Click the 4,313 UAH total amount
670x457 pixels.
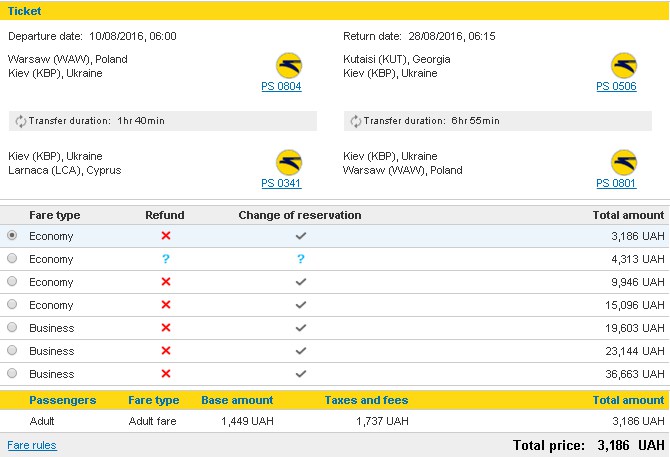click(x=638, y=259)
